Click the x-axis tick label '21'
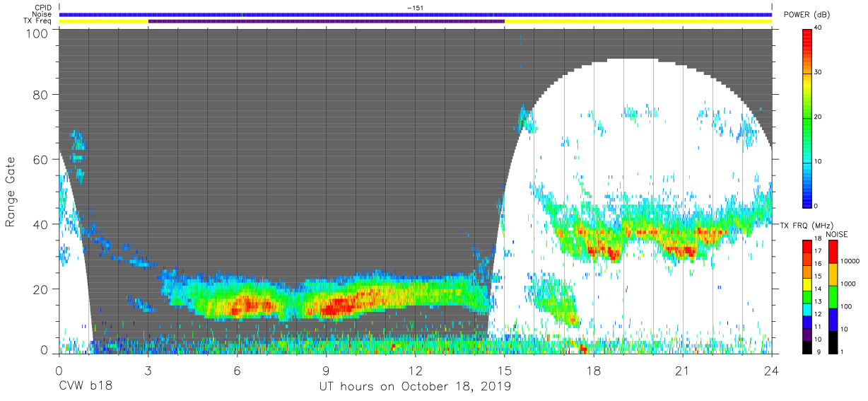 tap(683, 370)
